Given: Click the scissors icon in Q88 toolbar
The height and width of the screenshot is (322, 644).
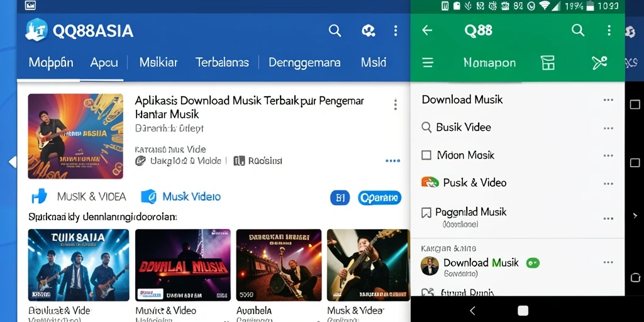Looking at the screenshot, I should [599, 63].
